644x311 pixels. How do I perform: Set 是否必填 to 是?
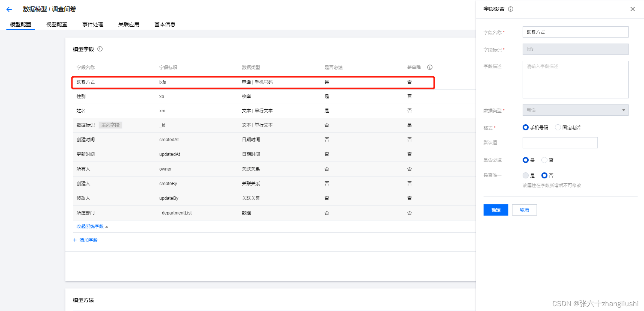click(526, 160)
